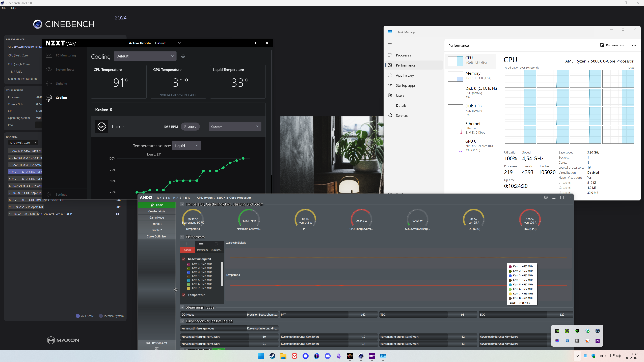The width and height of the screenshot is (644, 362).
Task: Click the Liquid pump mode button
Action: coord(190,126)
